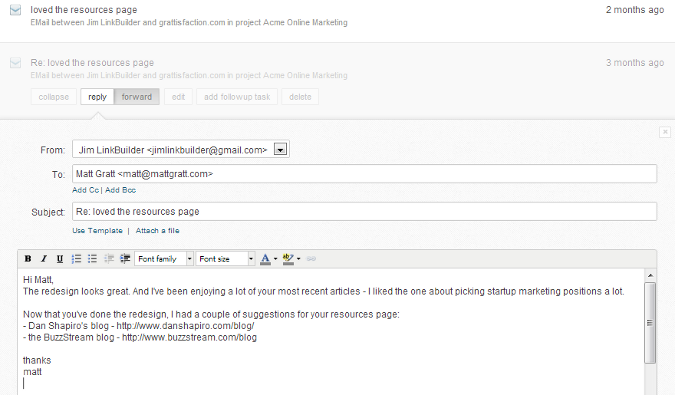Click the Subject input field
The height and width of the screenshot is (395, 675).
point(365,212)
